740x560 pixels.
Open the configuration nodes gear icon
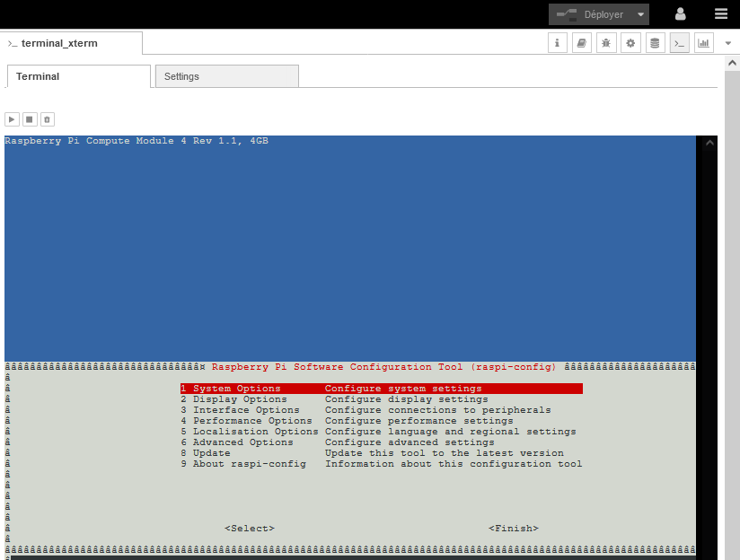630,43
